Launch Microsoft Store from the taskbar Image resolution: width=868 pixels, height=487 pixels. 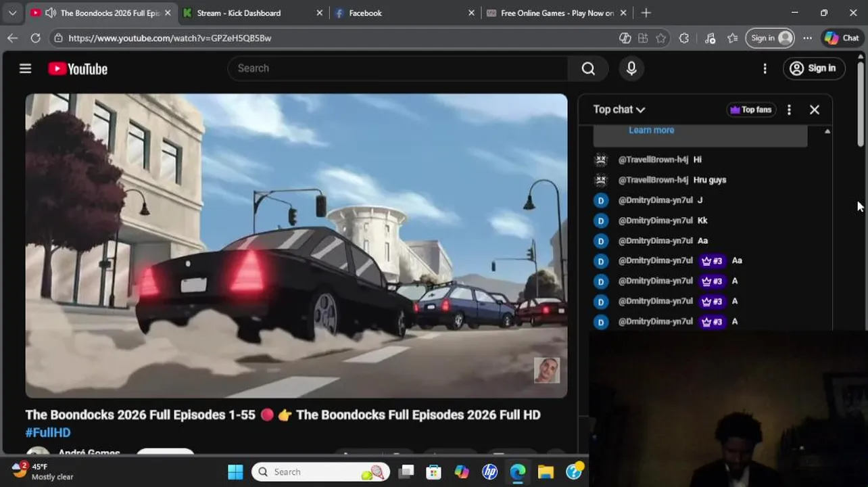click(433, 472)
